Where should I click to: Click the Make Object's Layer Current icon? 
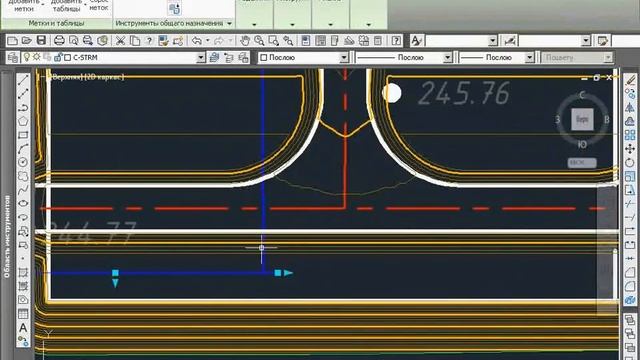pyautogui.click(x=214, y=58)
